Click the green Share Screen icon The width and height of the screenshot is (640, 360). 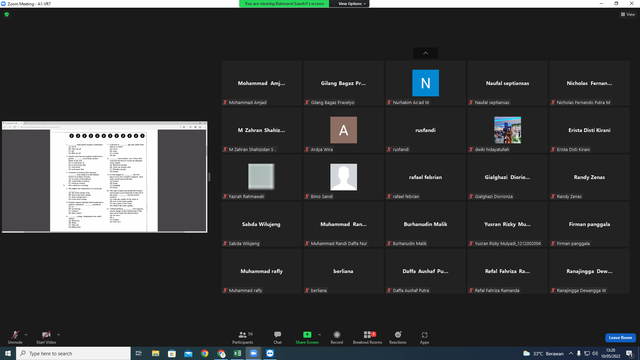(x=307, y=335)
